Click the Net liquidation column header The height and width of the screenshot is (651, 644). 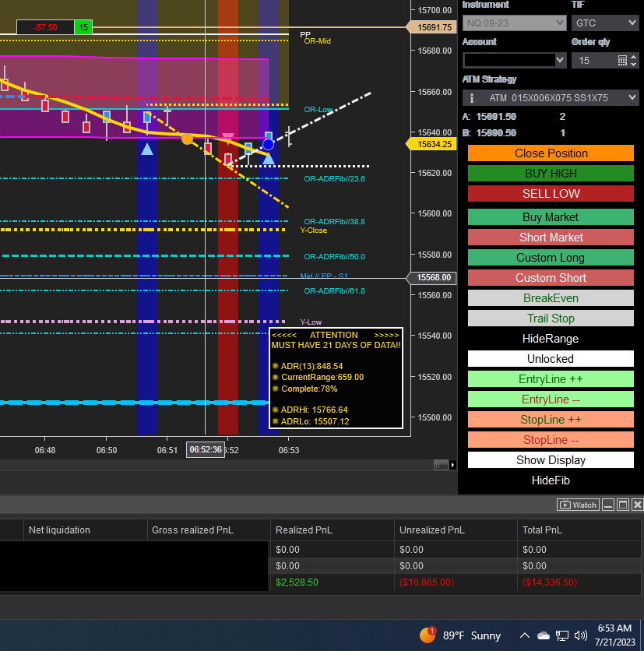coord(85,530)
